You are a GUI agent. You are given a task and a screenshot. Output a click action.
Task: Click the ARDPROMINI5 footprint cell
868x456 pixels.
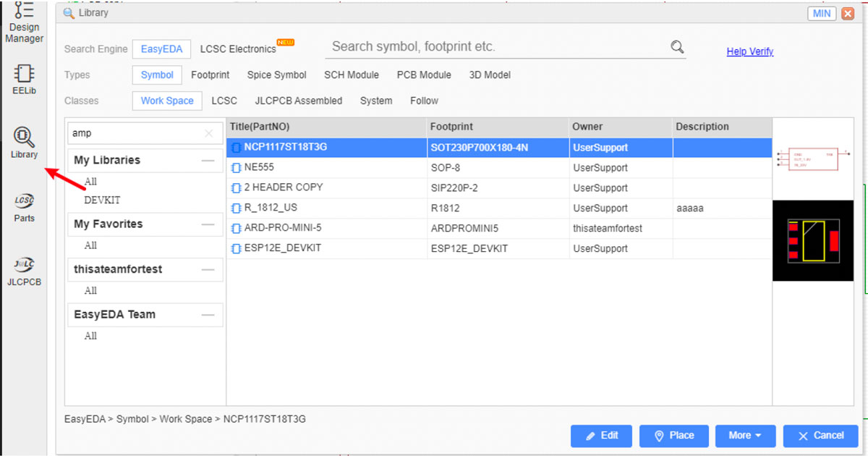[x=464, y=228]
